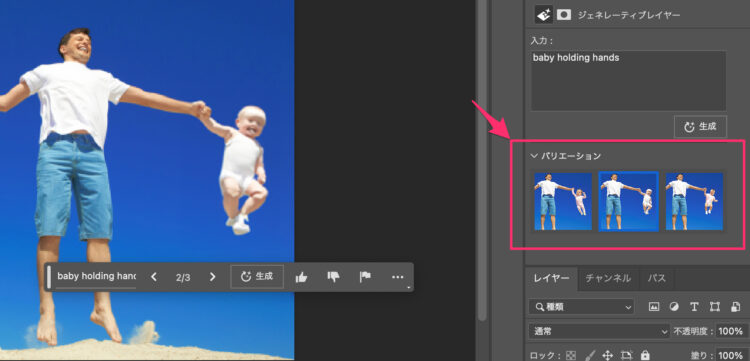Image resolution: width=750 pixels, height=361 pixels.
Task: Lock transparent pixels checkerboard icon
Action: point(571,355)
